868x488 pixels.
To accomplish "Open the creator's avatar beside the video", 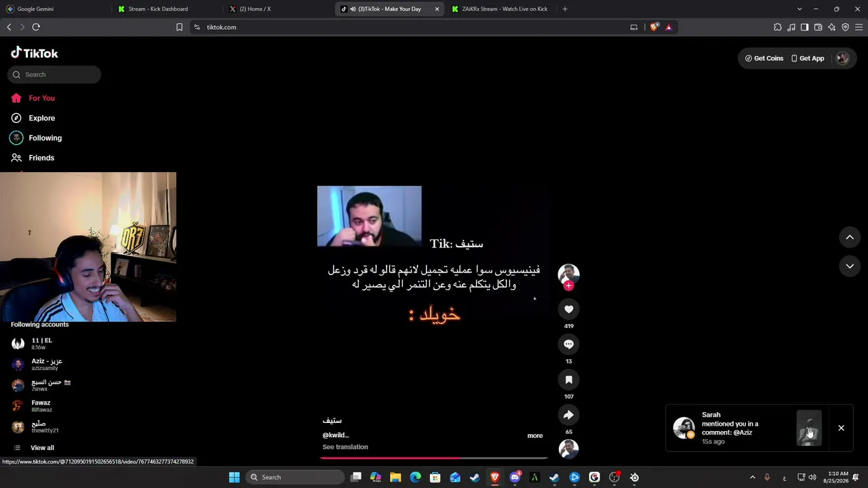I will point(568,274).
